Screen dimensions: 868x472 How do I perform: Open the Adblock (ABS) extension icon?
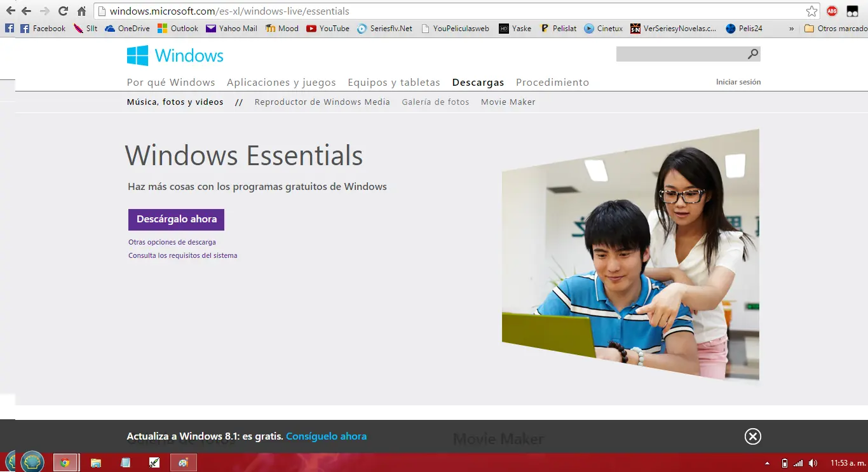pyautogui.click(x=832, y=11)
